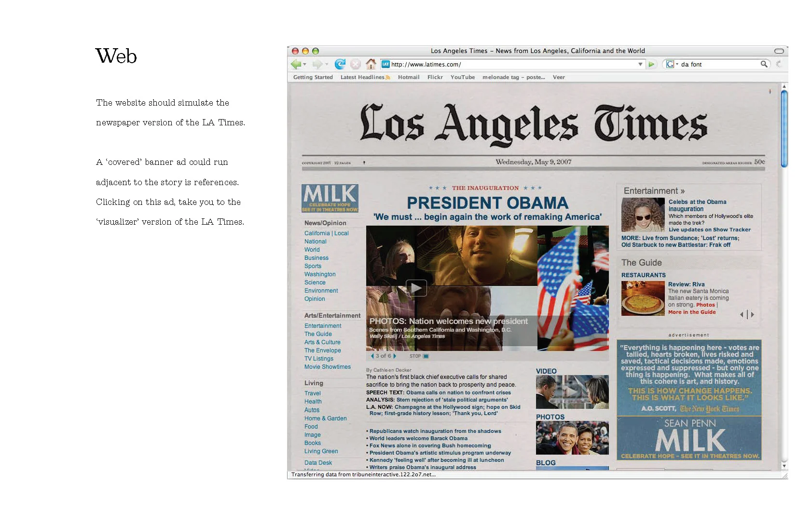This screenshot has height=525, width=812.
Task: Open the PHOTOS thumbnail of the Obamas
Action: coord(572,438)
